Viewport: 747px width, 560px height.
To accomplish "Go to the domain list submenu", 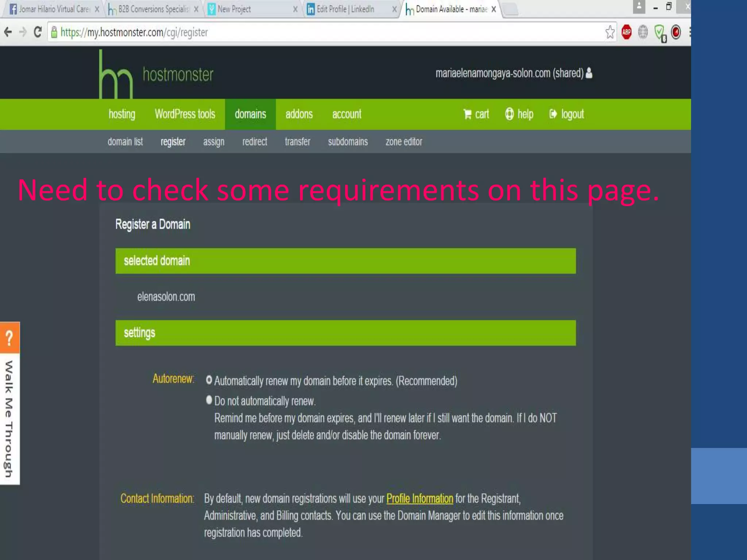I will click(125, 141).
